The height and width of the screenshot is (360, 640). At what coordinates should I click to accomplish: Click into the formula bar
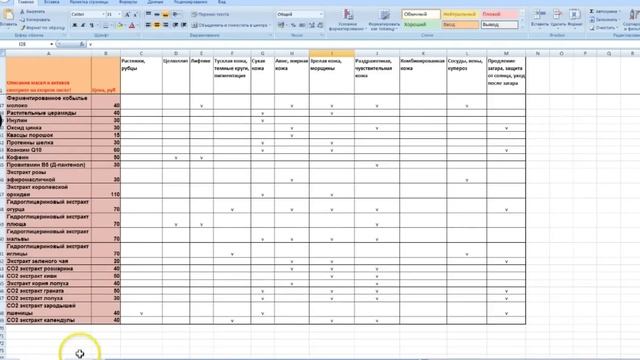(x=363, y=44)
